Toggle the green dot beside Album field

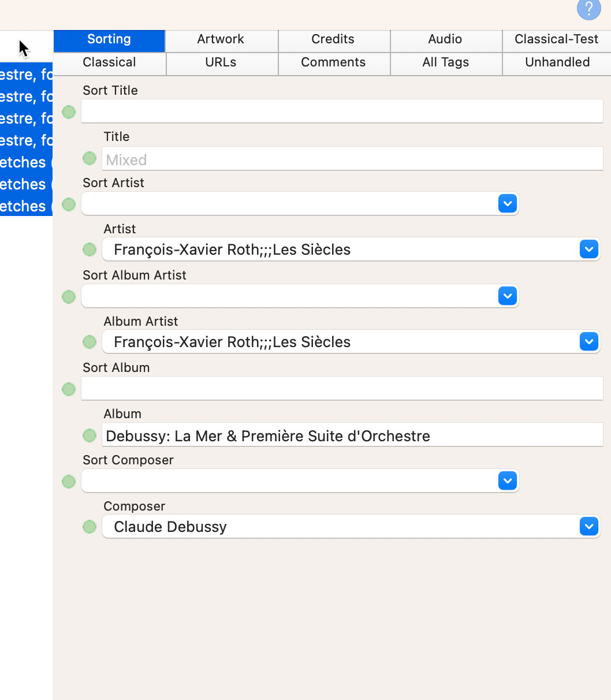pyautogui.click(x=90, y=435)
